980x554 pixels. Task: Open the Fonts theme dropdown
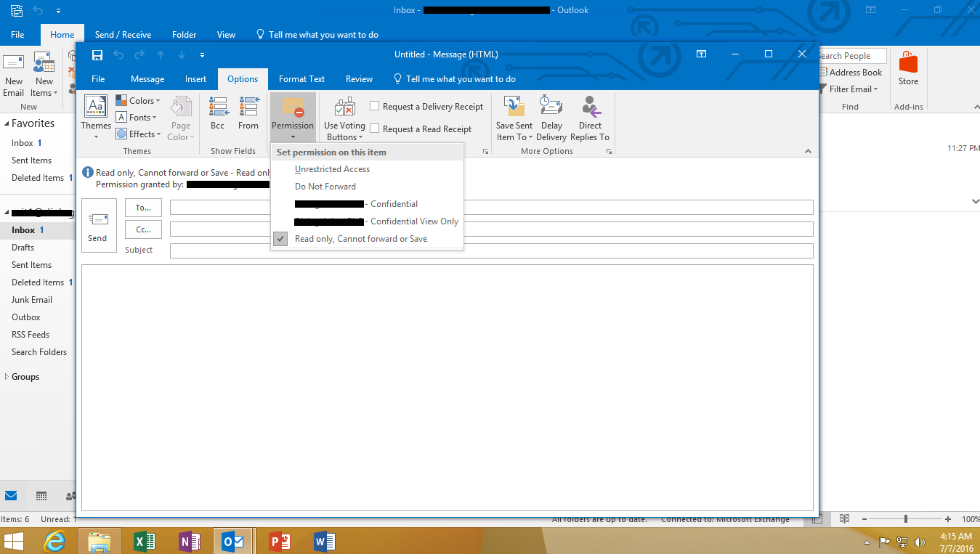coord(136,118)
